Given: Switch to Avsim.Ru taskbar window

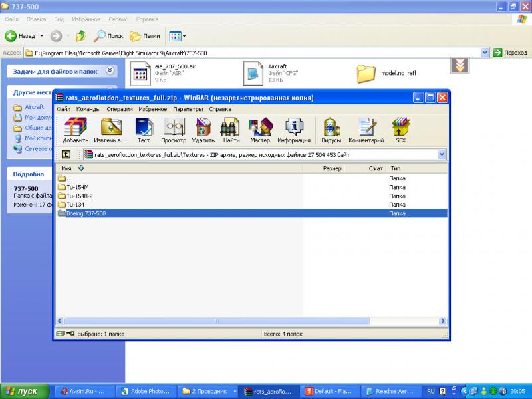Looking at the screenshot, I should (84, 391).
